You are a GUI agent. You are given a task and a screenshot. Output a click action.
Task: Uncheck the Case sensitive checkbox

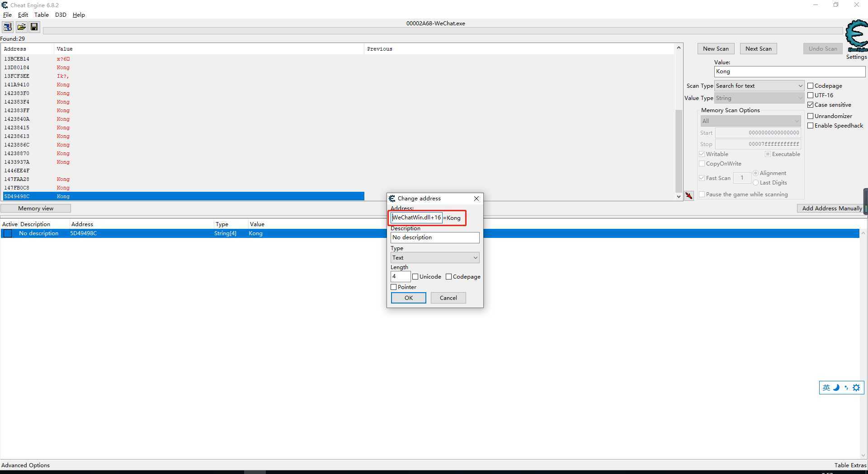click(x=811, y=104)
